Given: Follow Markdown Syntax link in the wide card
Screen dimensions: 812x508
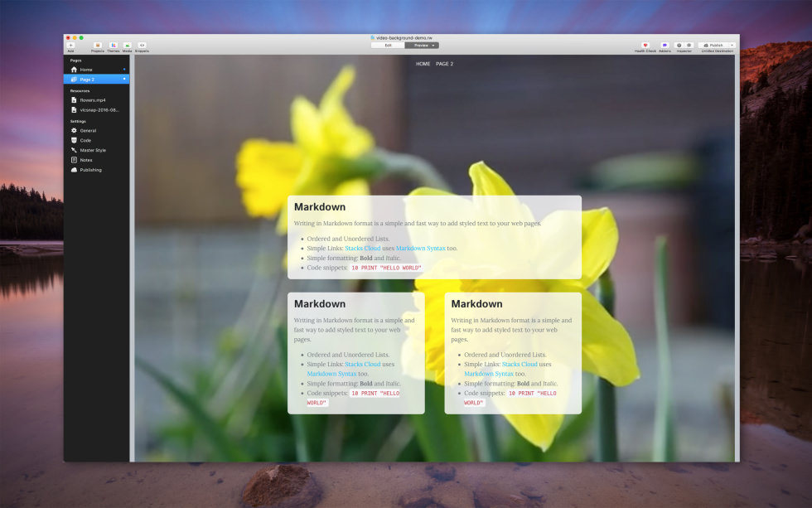Looking at the screenshot, I should [421, 249].
